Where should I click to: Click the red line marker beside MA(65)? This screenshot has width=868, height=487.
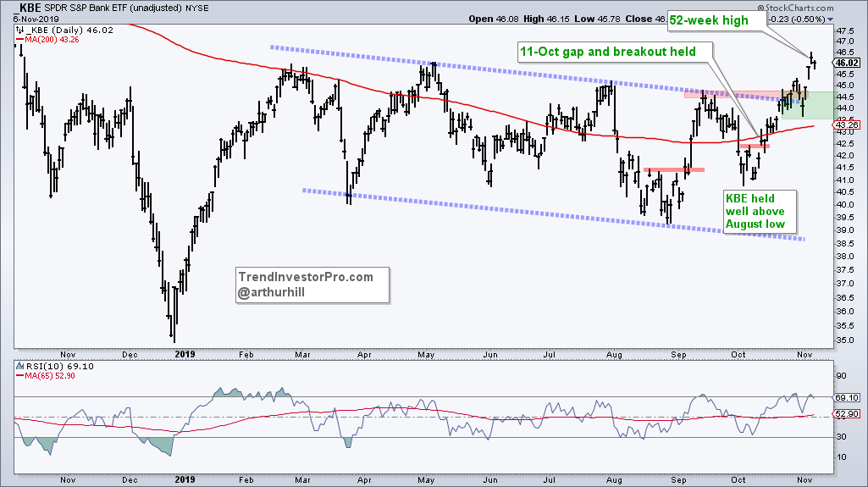19,376
